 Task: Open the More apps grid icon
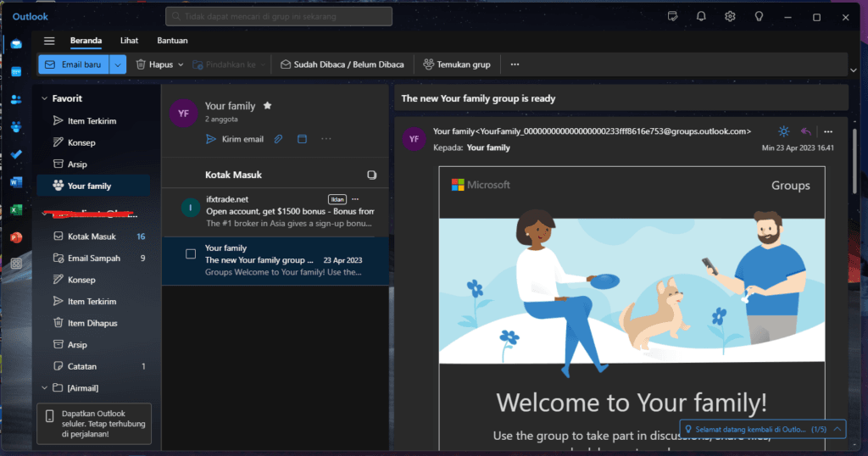16,264
